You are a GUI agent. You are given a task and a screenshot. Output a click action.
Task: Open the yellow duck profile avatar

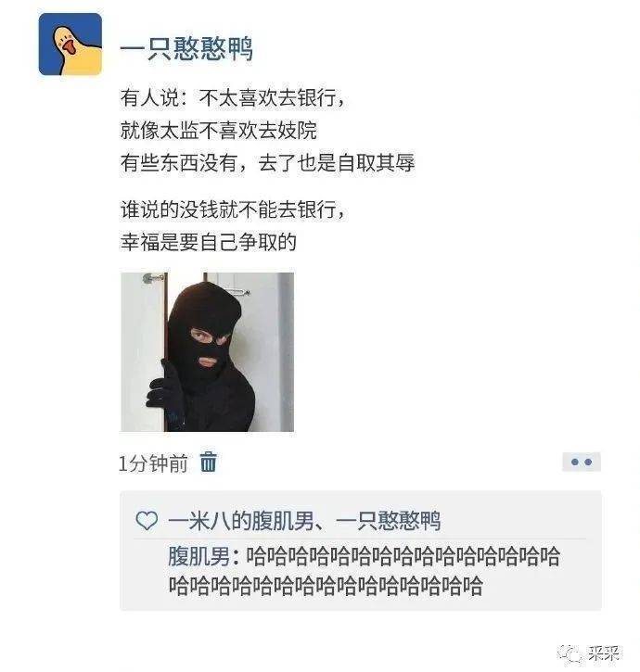click(70, 44)
